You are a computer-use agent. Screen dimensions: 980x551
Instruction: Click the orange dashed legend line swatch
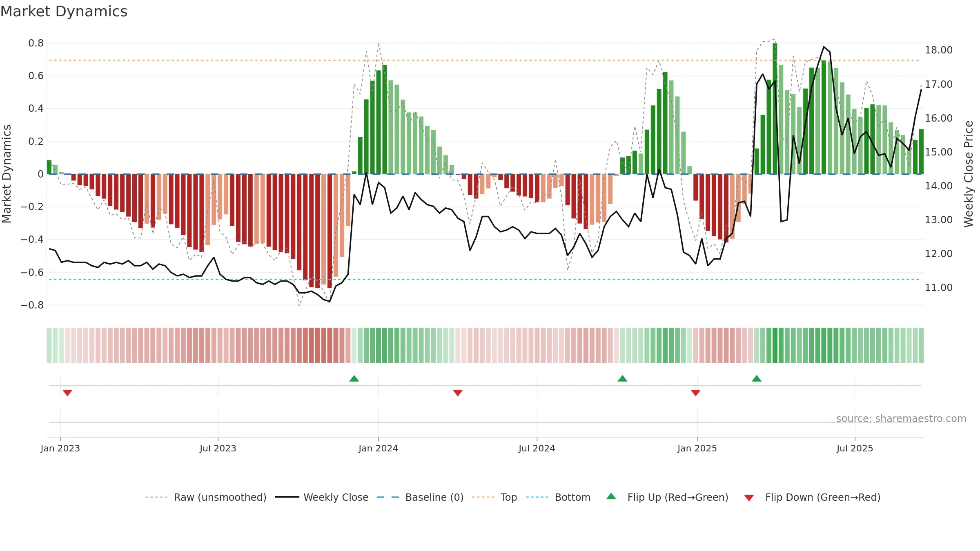pos(483,497)
